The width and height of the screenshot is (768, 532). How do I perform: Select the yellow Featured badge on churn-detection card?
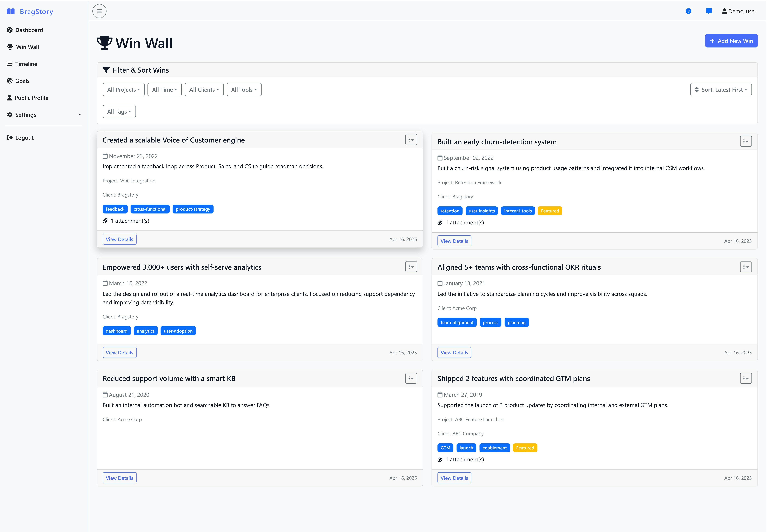coord(550,211)
